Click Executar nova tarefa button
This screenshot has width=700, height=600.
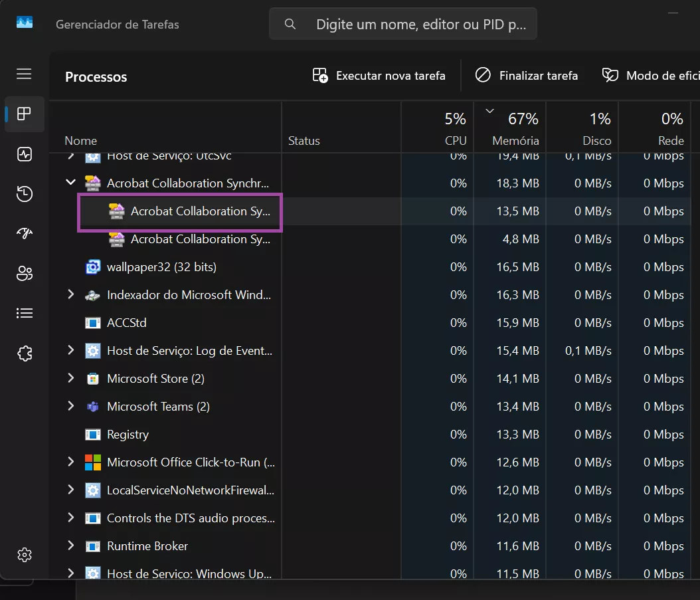(x=379, y=76)
